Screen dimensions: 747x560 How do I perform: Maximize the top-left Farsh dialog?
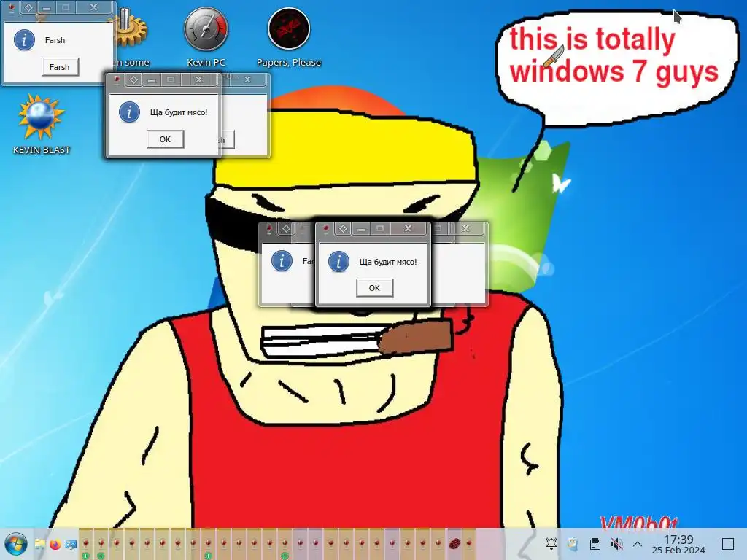(66, 7)
